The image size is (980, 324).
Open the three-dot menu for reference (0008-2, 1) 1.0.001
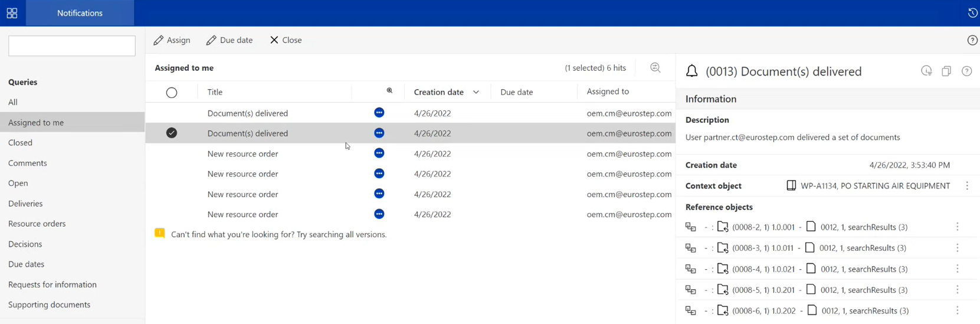(958, 227)
